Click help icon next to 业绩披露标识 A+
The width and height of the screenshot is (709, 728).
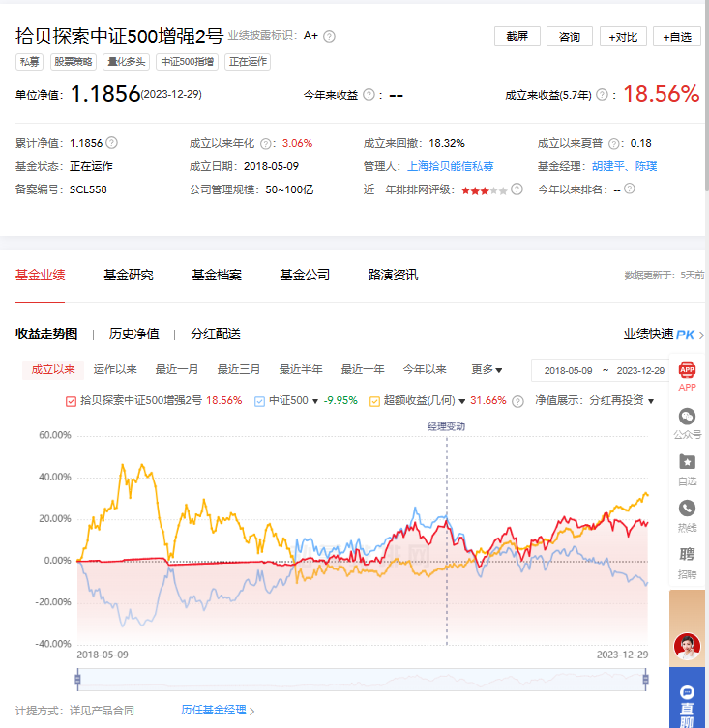[329, 36]
